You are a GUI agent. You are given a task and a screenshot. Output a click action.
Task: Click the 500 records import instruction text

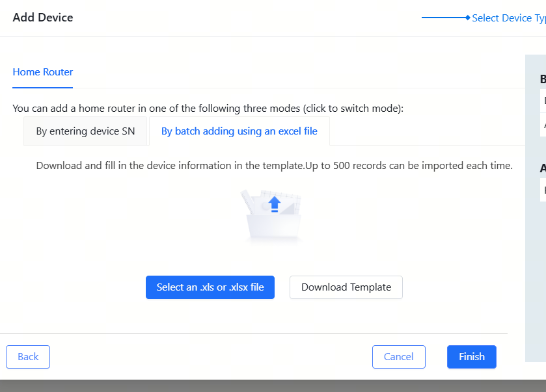tap(274, 166)
